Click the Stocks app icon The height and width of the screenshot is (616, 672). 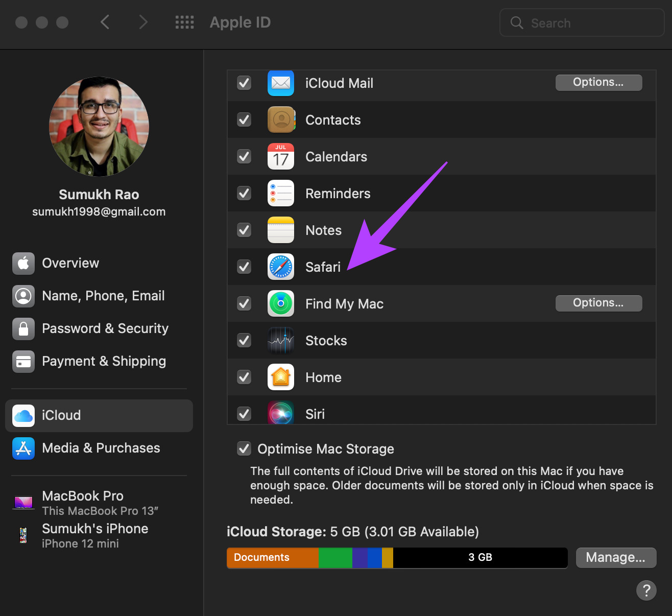point(281,340)
